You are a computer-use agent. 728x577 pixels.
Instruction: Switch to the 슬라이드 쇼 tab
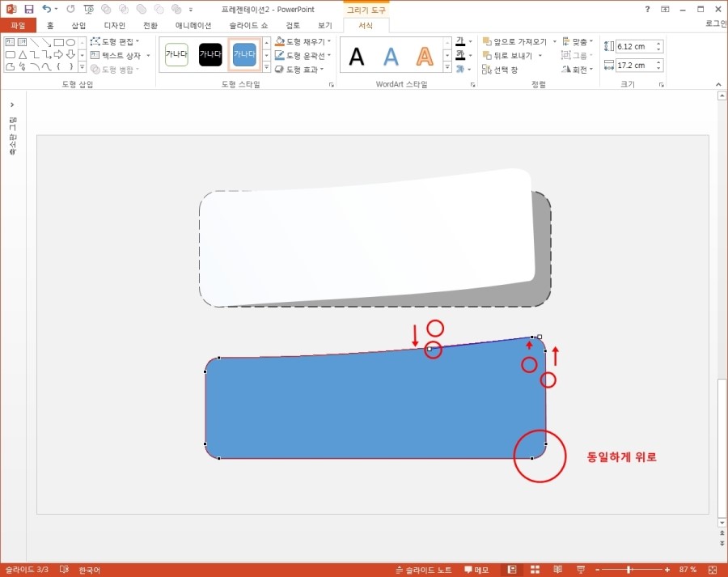[x=248, y=26]
